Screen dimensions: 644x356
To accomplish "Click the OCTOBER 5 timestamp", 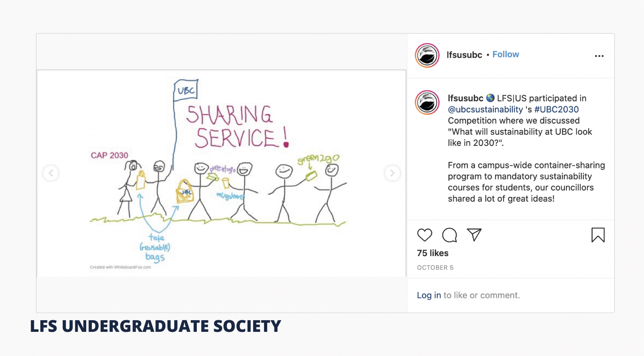I will point(436,267).
